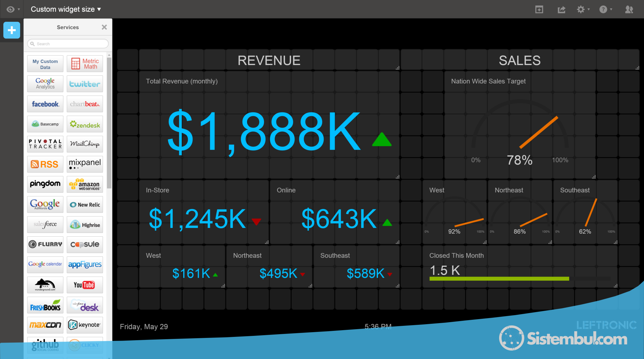Click the Northeast 86% sales gauge

click(x=520, y=212)
